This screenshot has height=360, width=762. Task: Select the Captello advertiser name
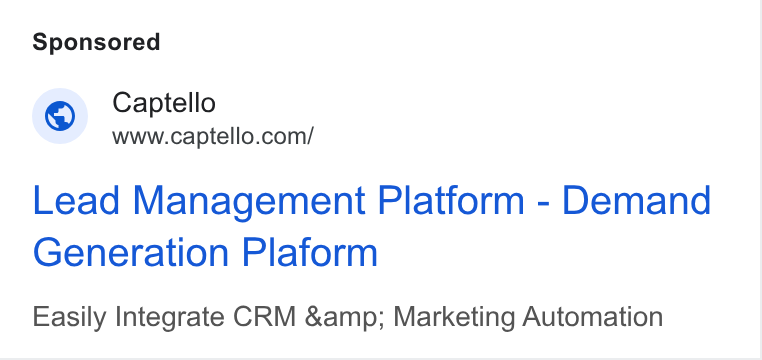tap(164, 103)
